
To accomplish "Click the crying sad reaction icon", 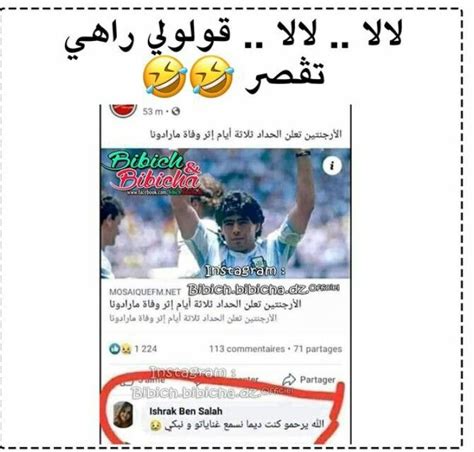I will pyautogui.click(x=126, y=349).
